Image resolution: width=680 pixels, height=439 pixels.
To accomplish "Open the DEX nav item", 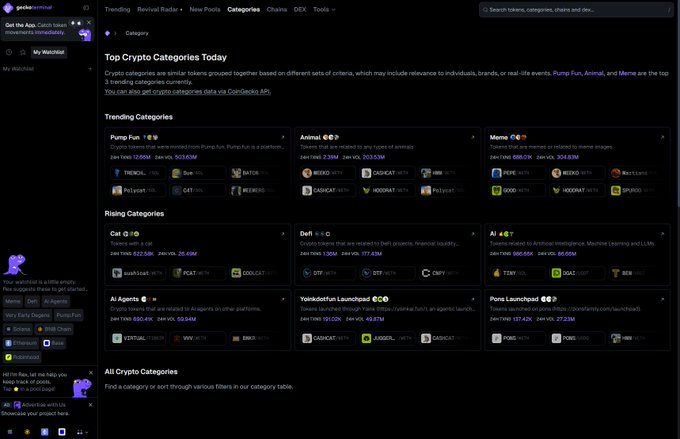I will click(300, 9).
